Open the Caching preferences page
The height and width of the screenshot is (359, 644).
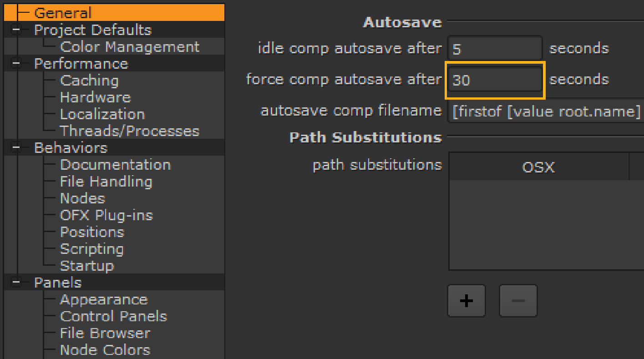89,81
